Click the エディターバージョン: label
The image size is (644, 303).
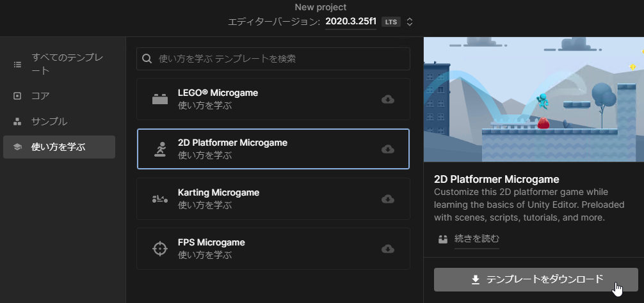(x=274, y=22)
